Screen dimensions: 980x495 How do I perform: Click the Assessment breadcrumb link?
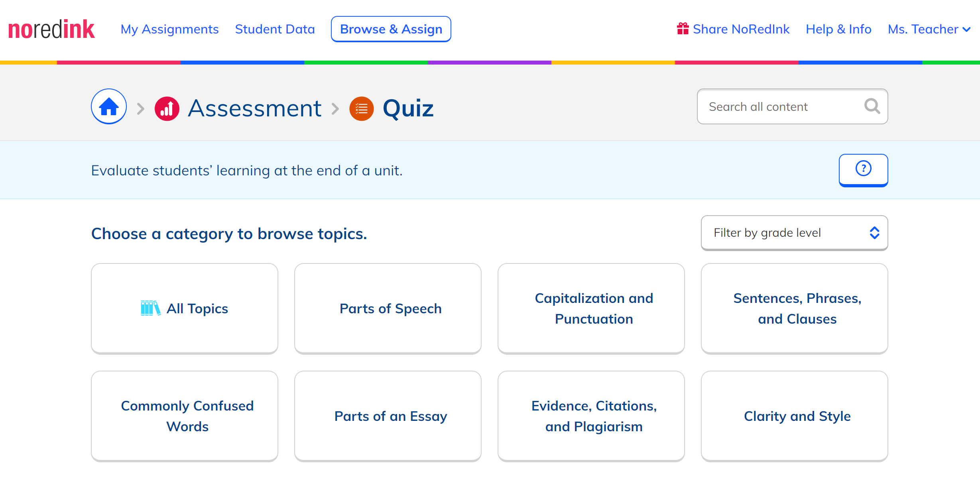tap(255, 108)
